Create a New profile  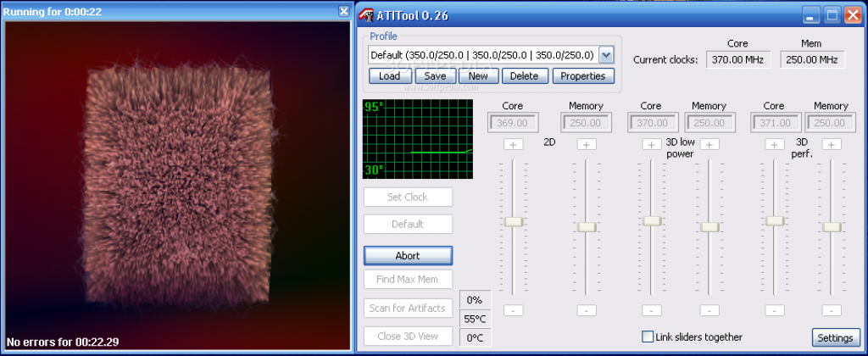478,76
